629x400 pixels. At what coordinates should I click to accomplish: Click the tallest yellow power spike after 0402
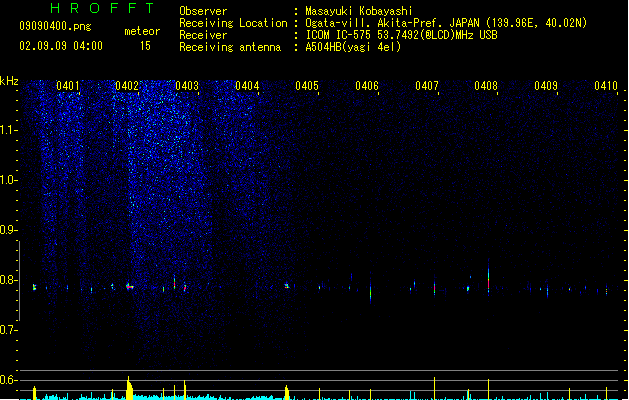click(129, 388)
